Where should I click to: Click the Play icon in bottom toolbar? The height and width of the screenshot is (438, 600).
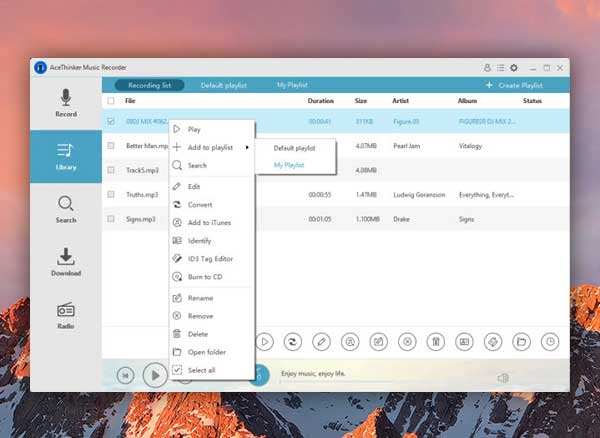point(264,342)
